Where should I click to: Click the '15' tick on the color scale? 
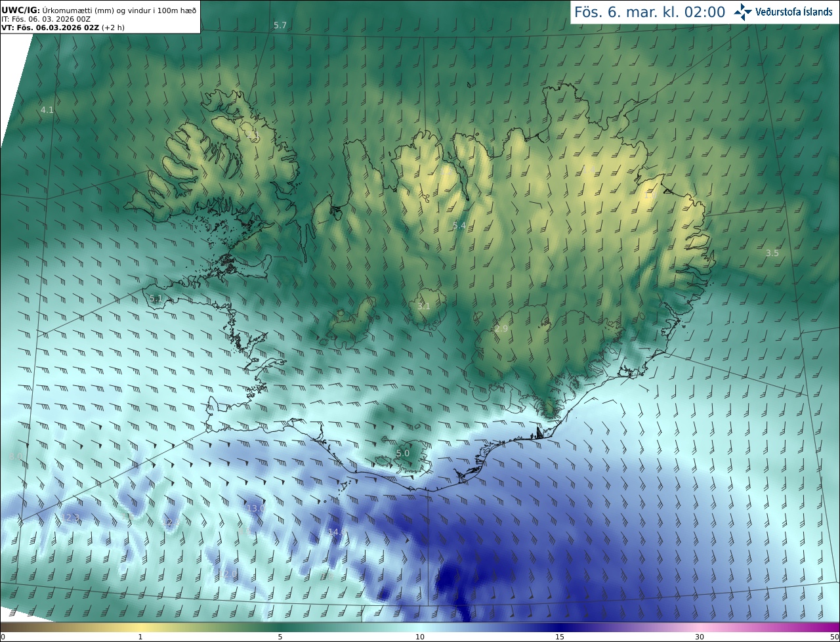tap(560, 637)
